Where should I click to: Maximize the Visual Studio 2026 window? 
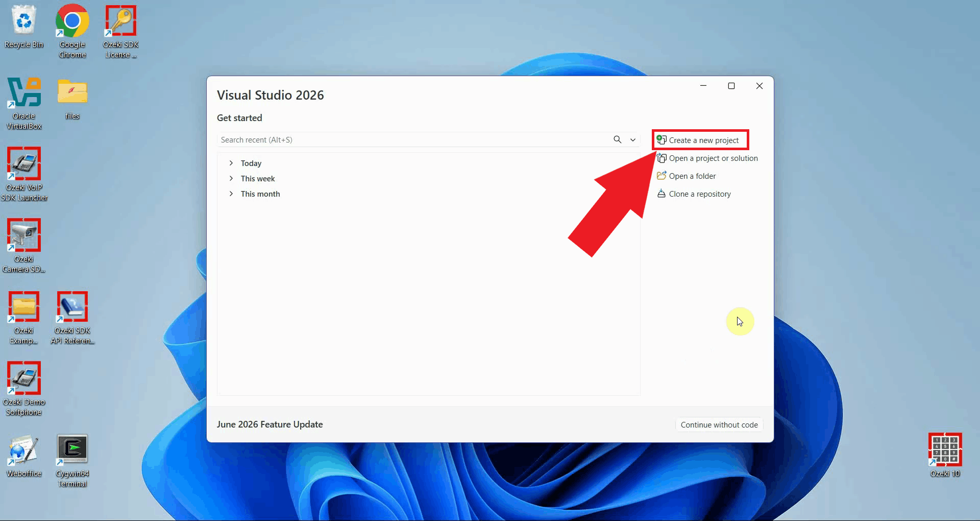731,86
